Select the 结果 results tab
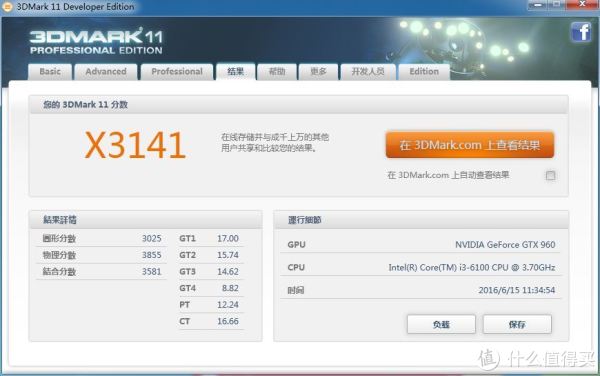Image resolution: width=600 pixels, height=376 pixels. point(235,72)
